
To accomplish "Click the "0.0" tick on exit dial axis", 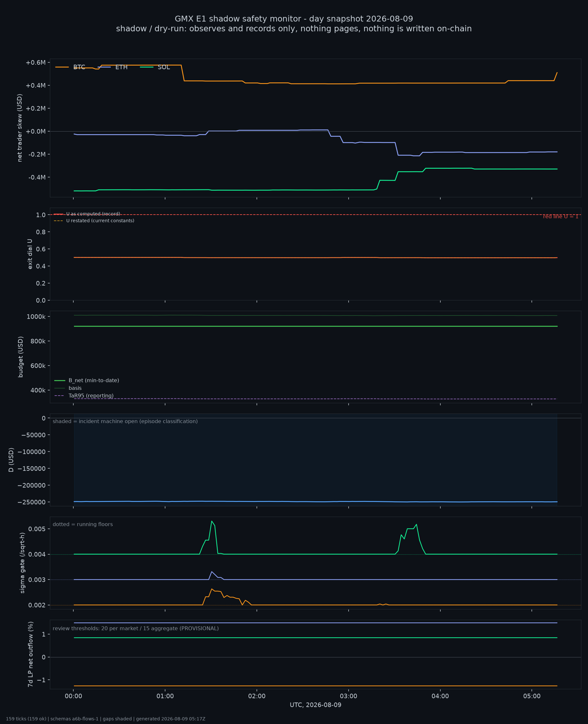I will [x=41, y=301].
